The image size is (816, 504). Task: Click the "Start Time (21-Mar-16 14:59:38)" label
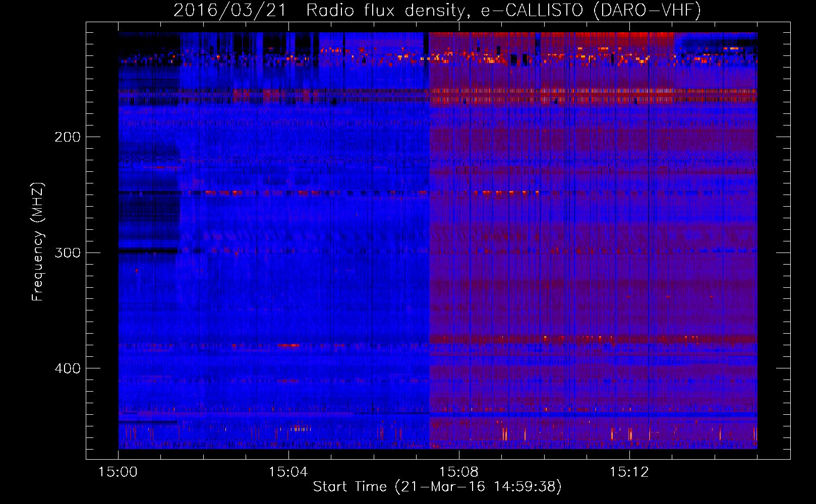point(437,487)
